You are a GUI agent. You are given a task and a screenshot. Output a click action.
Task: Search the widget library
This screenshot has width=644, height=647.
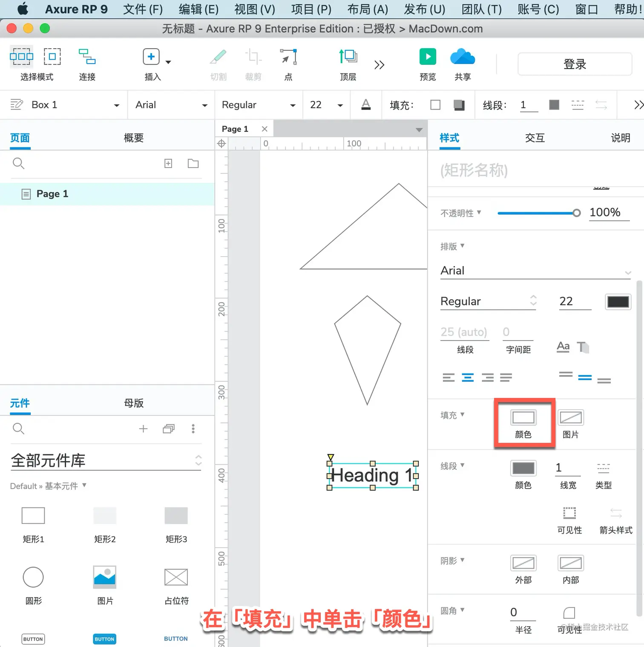pos(18,428)
